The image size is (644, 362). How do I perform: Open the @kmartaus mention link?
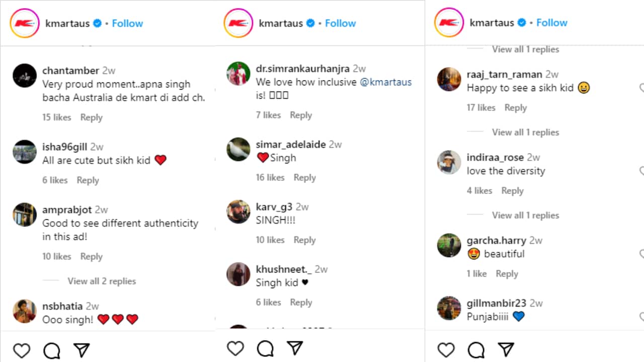[385, 82]
